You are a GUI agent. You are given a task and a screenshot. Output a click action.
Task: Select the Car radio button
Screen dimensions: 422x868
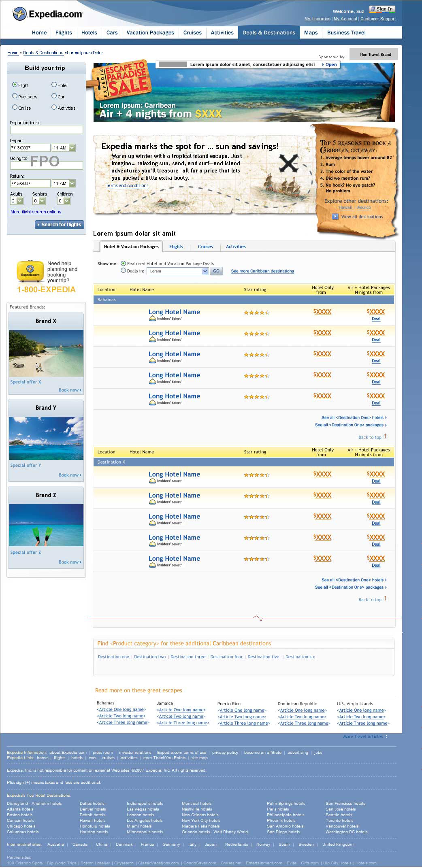pyautogui.click(x=54, y=96)
